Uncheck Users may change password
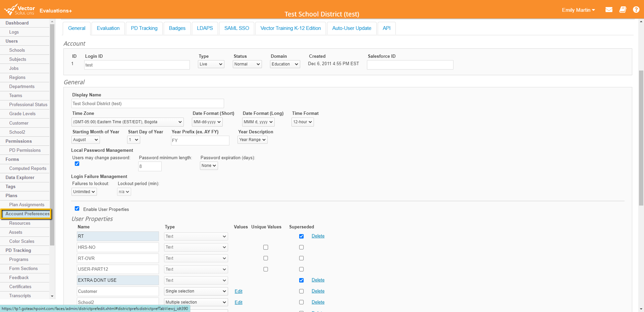Image resolution: width=644 pixels, height=312 pixels. (77, 164)
